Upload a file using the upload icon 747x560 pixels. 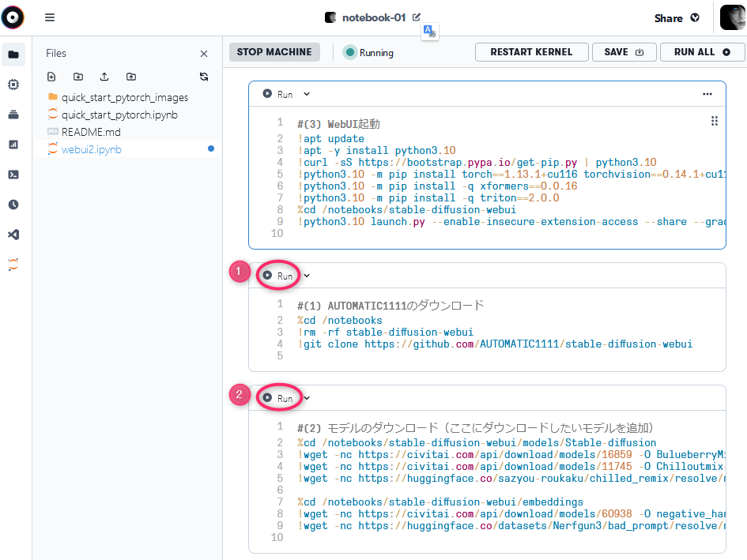104,77
